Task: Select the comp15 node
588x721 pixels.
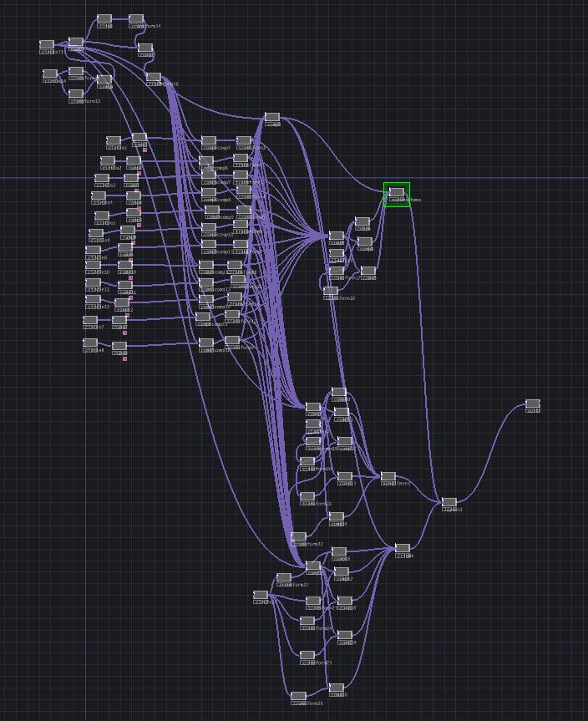Action: point(203,317)
